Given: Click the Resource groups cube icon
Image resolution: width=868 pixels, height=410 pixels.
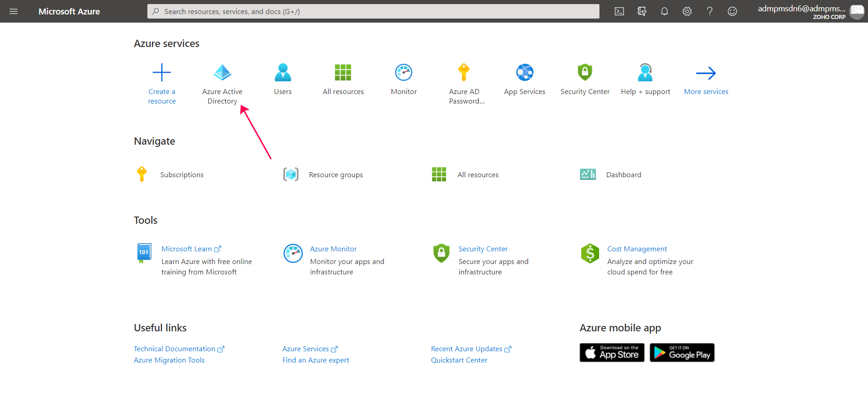Looking at the screenshot, I should pos(291,174).
